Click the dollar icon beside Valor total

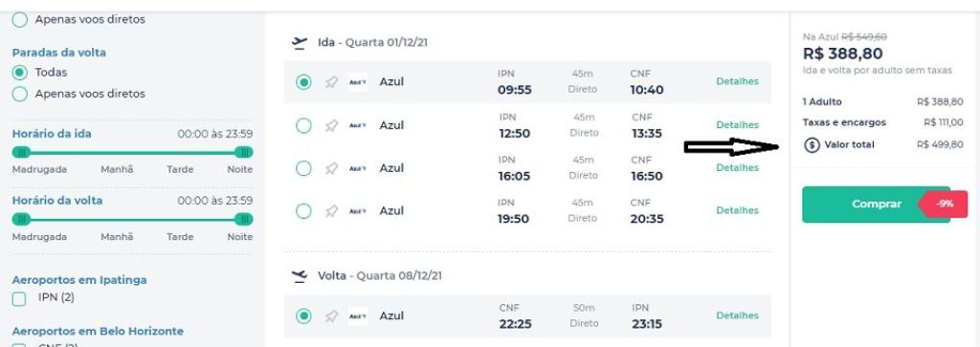(x=812, y=144)
